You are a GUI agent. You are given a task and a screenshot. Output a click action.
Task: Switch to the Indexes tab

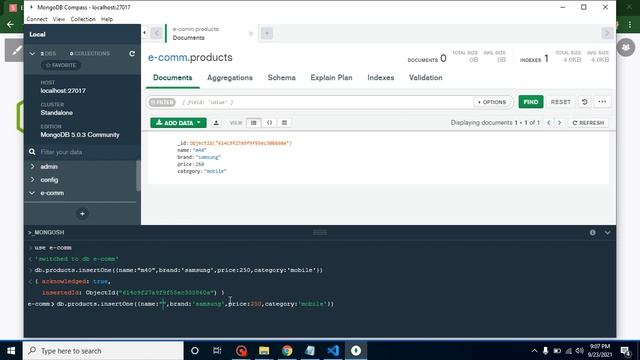click(x=381, y=78)
